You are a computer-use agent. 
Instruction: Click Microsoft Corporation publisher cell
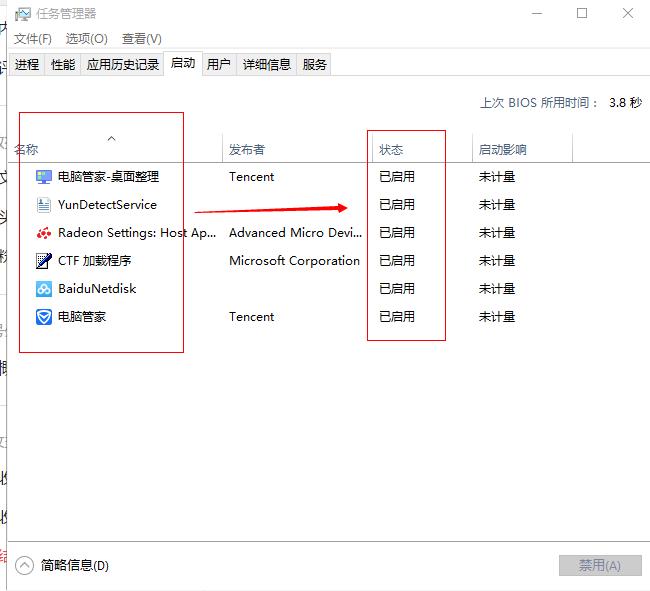point(294,261)
